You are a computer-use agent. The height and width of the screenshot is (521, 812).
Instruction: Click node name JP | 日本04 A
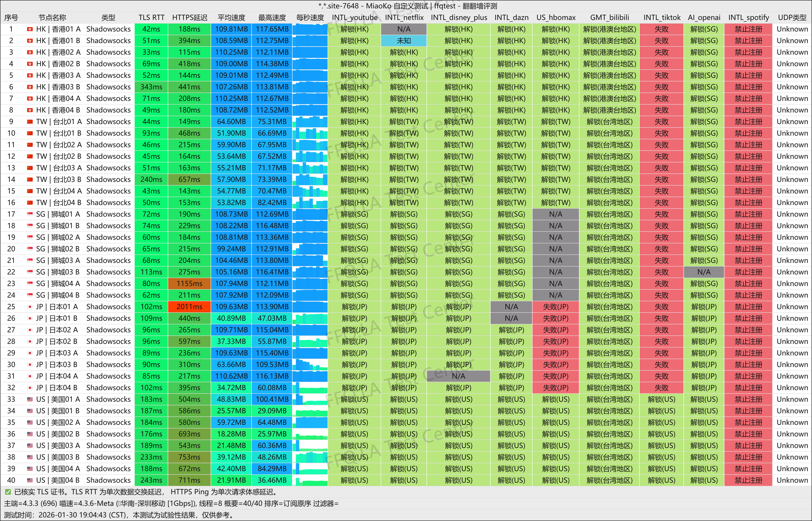pyautogui.click(x=57, y=376)
